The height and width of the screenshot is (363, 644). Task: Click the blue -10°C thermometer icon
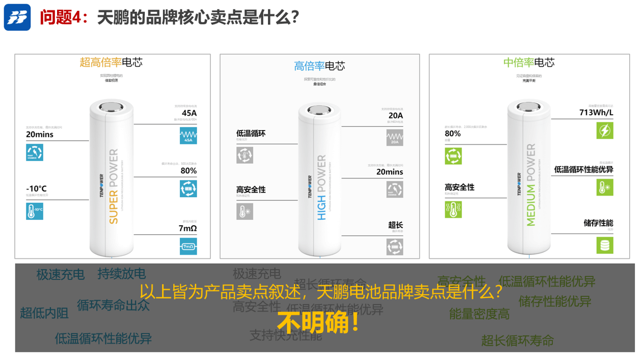[35, 211]
